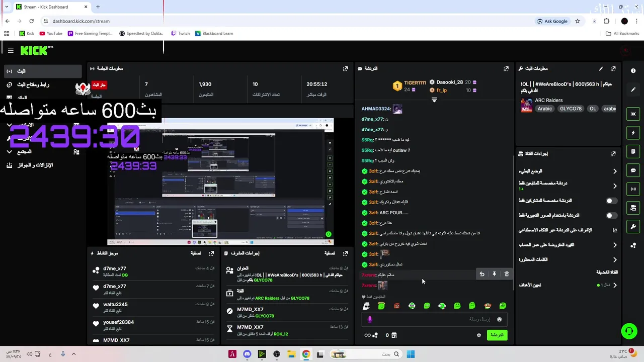Toggle subscribers-only chat switch
Image resolution: width=644 pixels, height=362 pixels.
tap(611, 201)
